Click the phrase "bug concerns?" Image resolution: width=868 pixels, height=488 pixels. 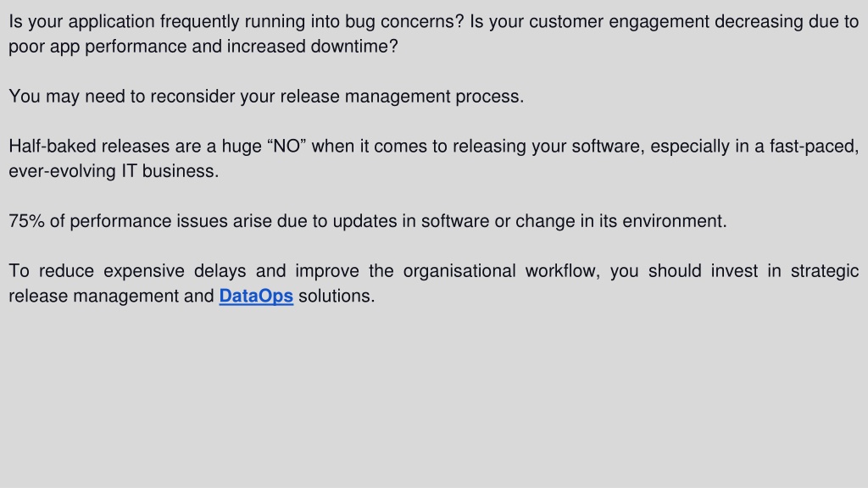tap(404, 21)
